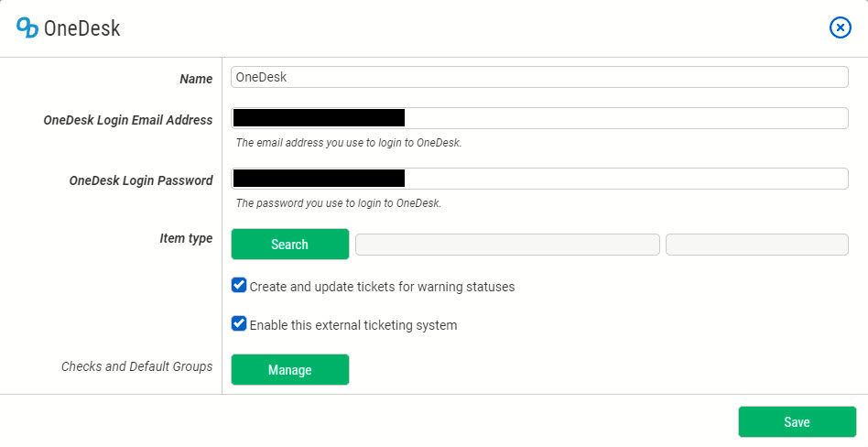Click the email address helper text
This screenshot has width=868, height=447.
pos(349,143)
